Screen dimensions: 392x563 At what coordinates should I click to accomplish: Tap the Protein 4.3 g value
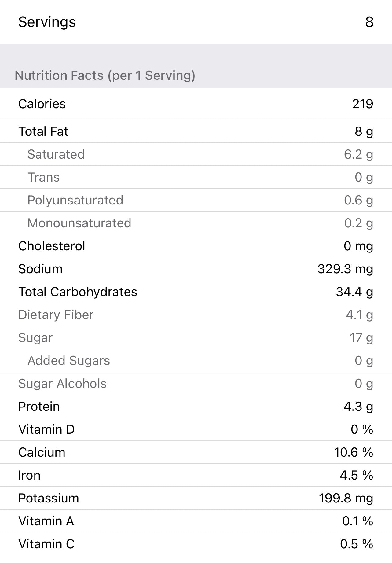click(358, 407)
